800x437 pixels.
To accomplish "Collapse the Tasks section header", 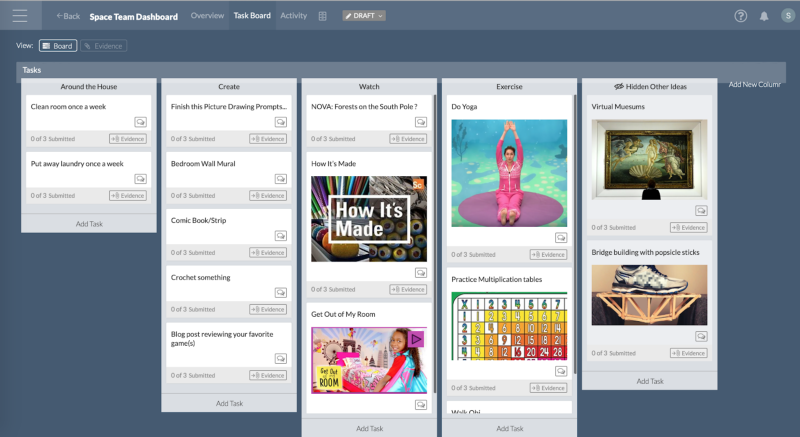I will tap(32, 70).
